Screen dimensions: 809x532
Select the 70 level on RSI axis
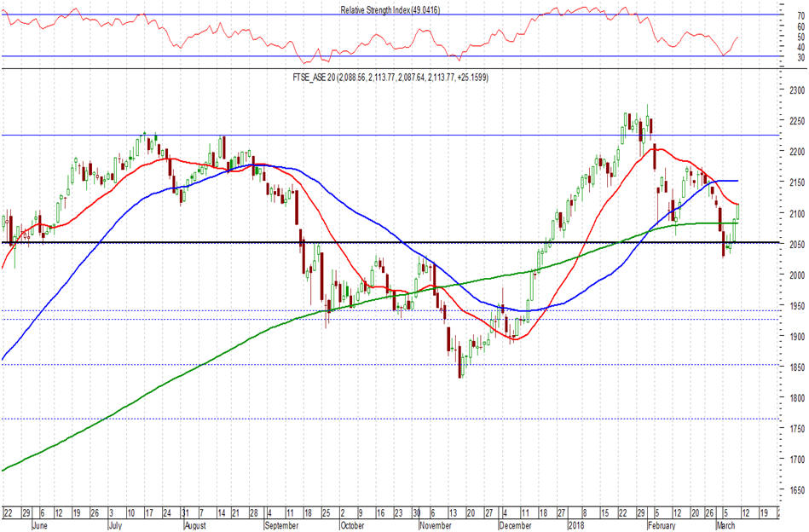click(x=800, y=16)
